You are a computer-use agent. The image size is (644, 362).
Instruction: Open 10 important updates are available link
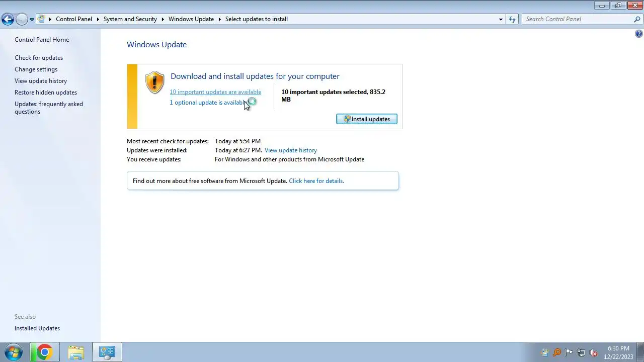coord(215,92)
